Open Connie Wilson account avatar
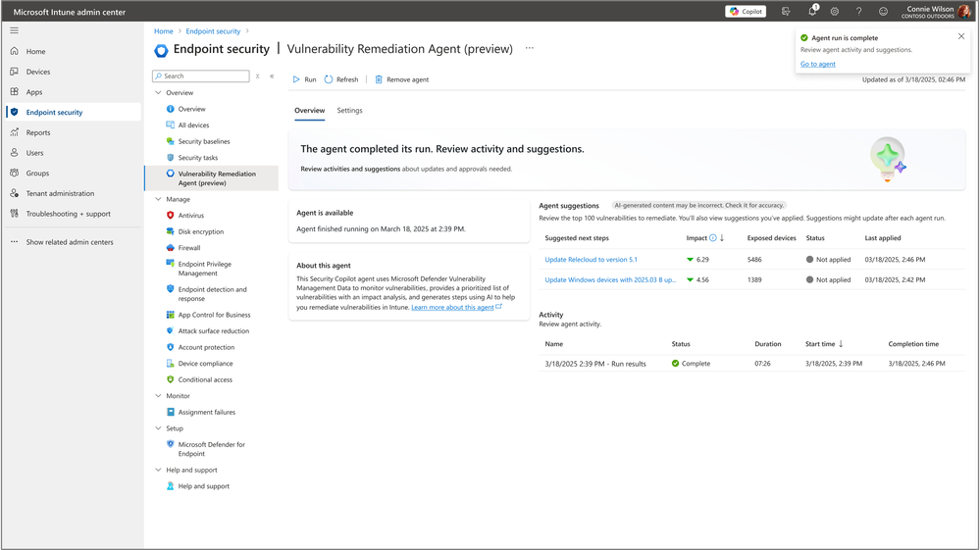 (963, 11)
